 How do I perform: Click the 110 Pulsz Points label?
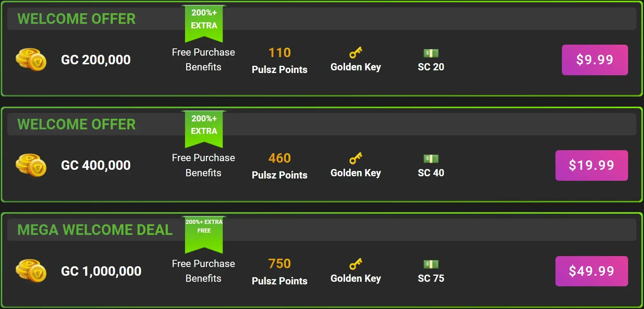[x=279, y=60]
